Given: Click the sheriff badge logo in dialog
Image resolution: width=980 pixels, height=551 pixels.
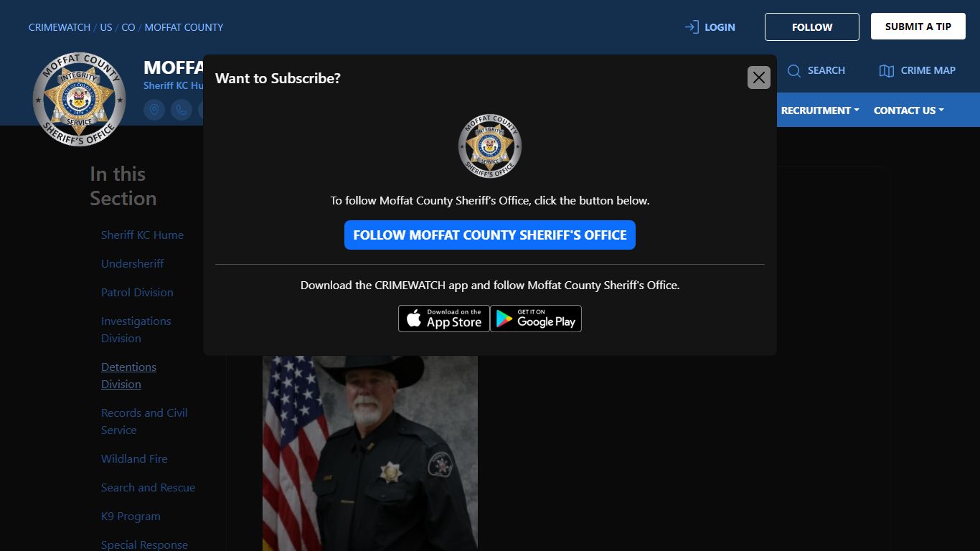Looking at the screenshot, I should 490,146.
